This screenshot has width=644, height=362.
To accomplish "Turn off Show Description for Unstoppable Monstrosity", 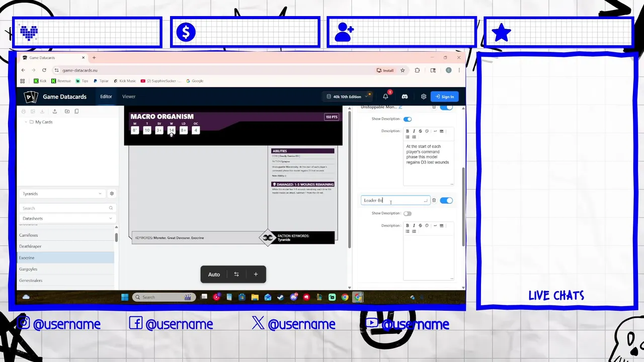I will [x=408, y=119].
